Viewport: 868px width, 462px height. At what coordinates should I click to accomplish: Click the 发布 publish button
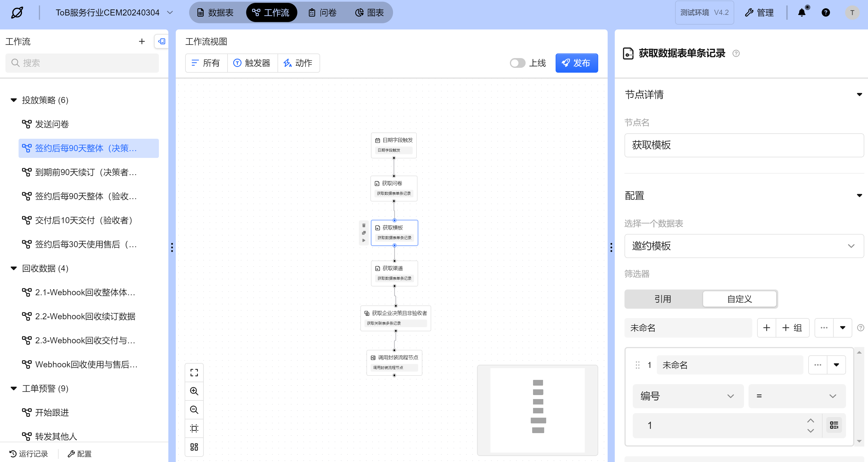click(576, 63)
